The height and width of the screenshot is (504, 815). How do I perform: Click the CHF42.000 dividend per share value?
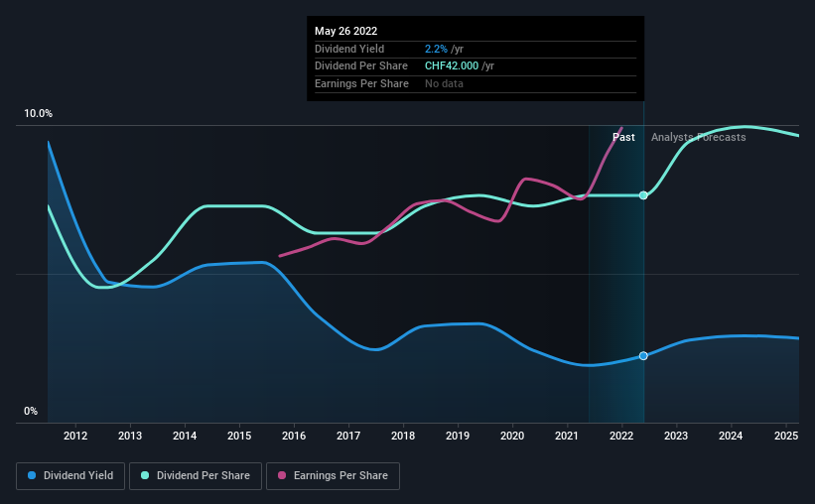tap(452, 66)
